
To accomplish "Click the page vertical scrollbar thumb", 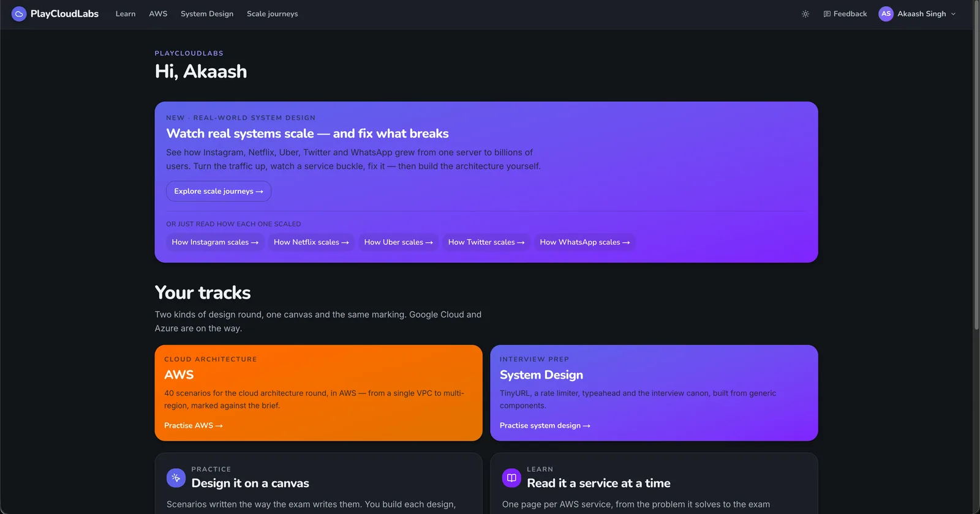I will click(976, 165).
